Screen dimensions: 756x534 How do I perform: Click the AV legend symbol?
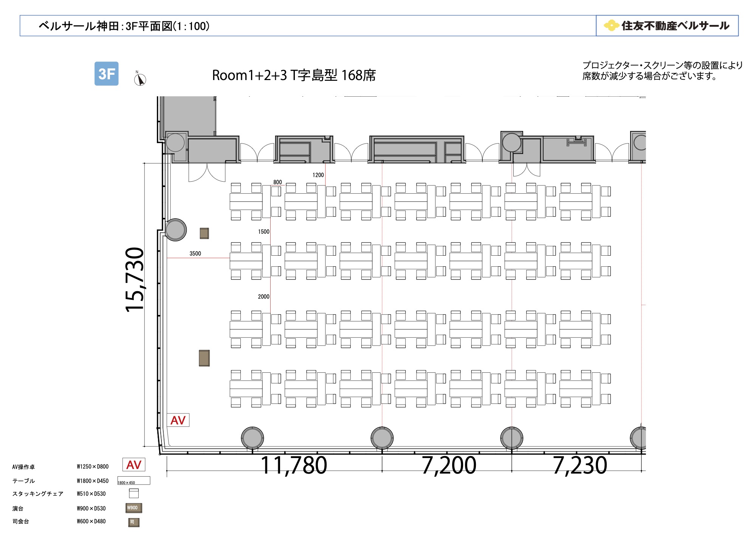[134, 465]
